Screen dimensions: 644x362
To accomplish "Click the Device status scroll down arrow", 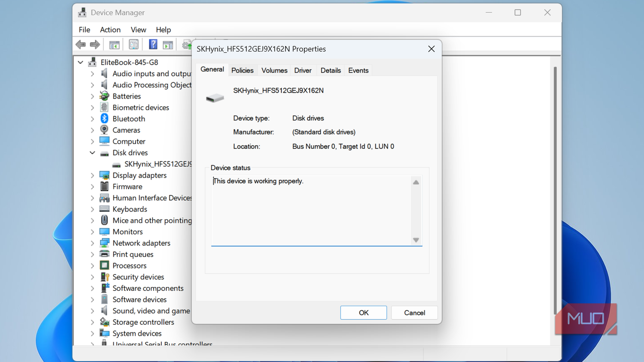I will pyautogui.click(x=416, y=240).
